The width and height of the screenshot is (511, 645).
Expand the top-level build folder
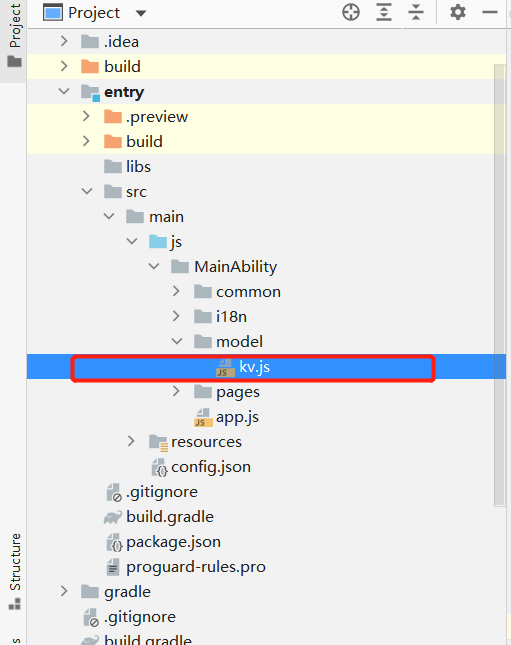click(64, 66)
